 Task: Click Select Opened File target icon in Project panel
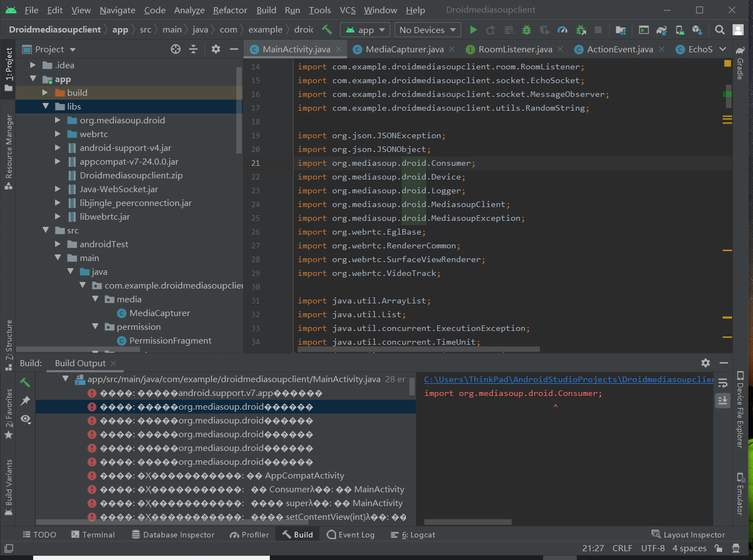(176, 49)
